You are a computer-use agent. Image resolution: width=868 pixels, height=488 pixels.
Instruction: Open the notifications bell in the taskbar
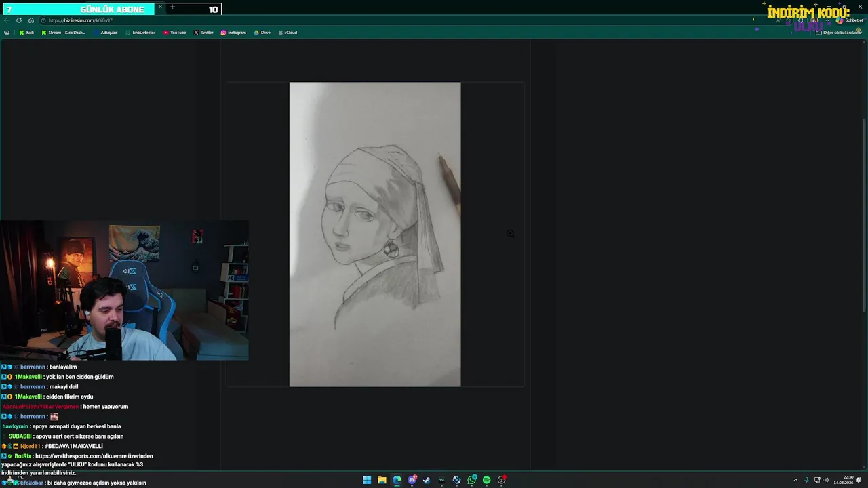click(x=859, y=480)
